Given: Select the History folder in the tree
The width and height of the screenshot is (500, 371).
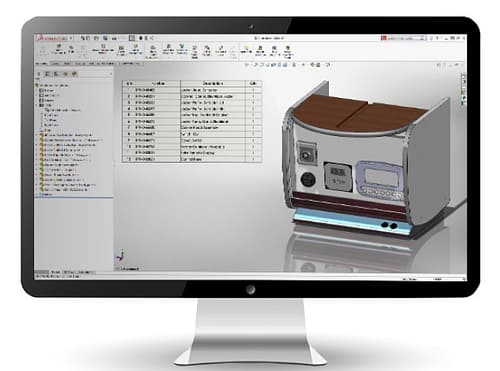Looking at the screenshot, I should [46, 90].
